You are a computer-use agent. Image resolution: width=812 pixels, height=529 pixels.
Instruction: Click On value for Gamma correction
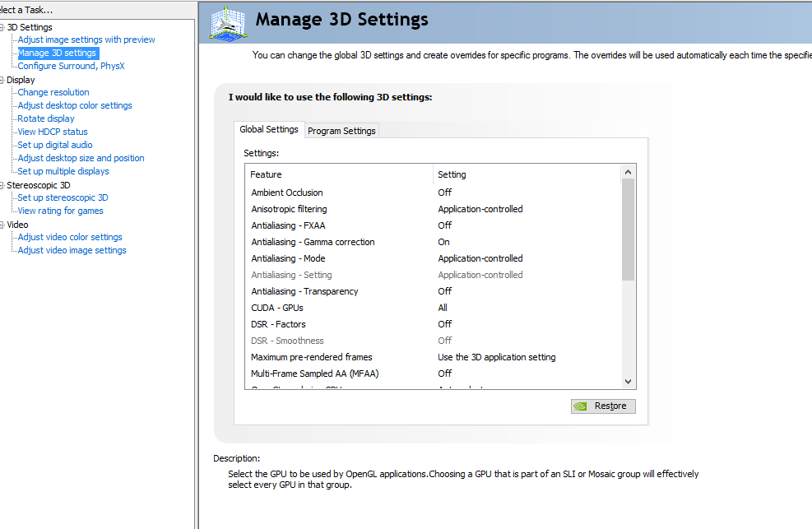click(x=443, y=242)
